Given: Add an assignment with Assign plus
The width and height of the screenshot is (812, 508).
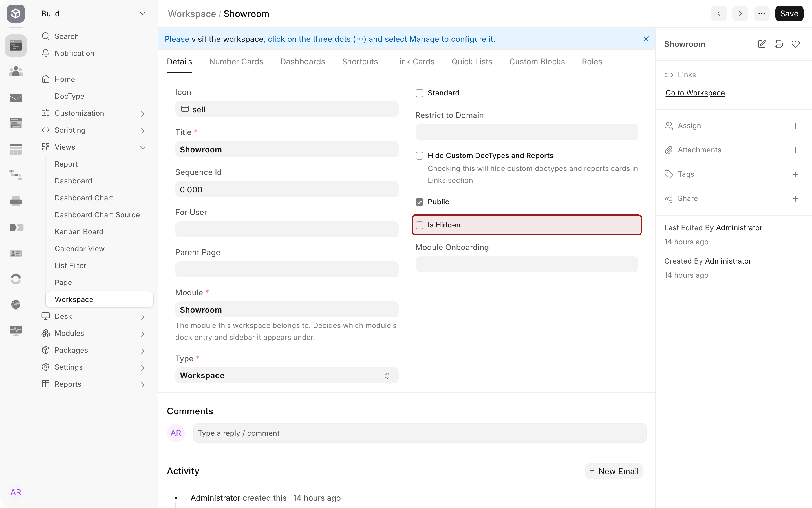Looking at the screenshot, I should coord(796,126).
